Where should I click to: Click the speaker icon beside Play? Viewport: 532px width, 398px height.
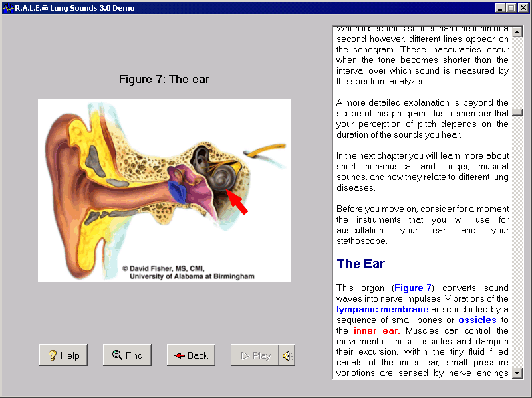(x=287, y=355)
